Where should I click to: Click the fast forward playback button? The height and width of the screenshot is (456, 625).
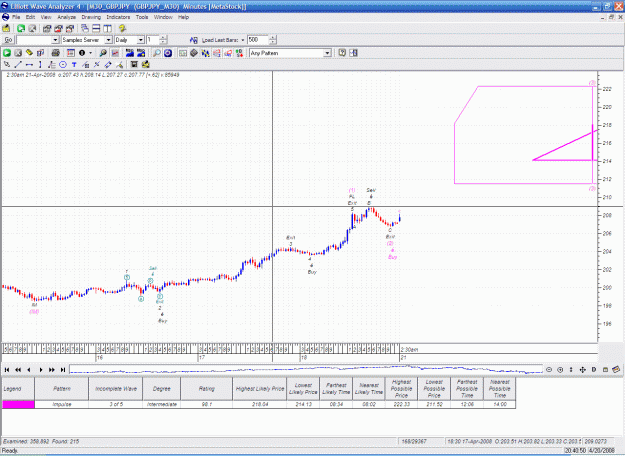point(52,370)
